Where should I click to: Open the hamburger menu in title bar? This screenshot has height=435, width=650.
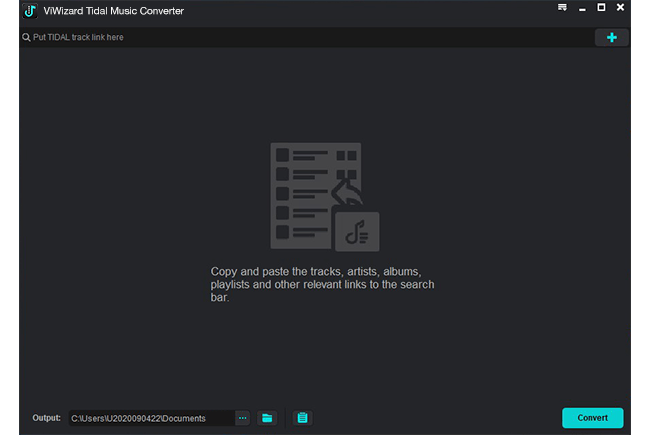(x=563, y=8)
